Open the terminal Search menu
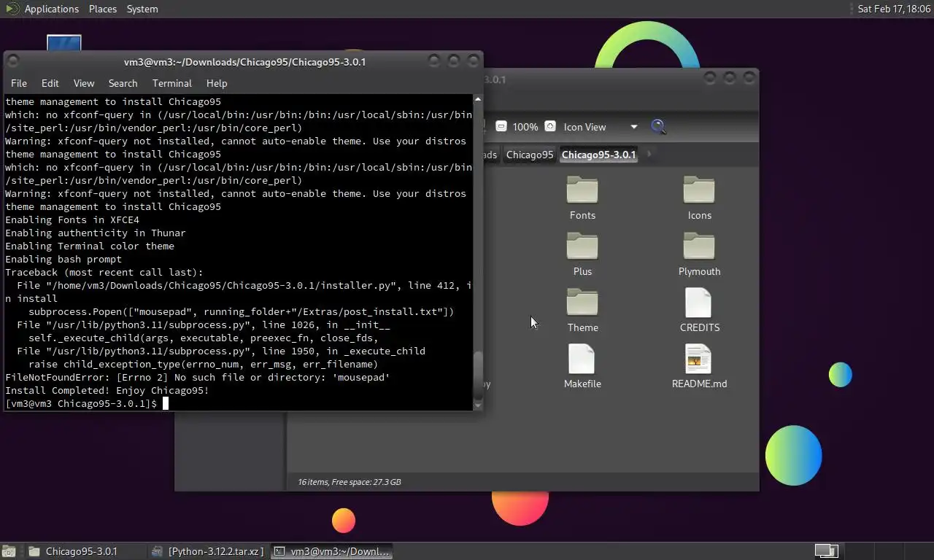The image size is (934, 560). click(123, 83)
